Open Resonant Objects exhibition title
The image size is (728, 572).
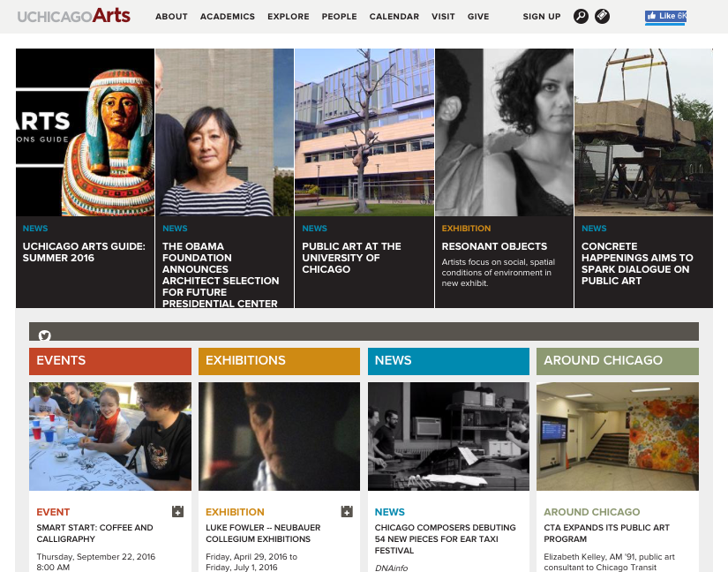click(x=494, y=246)
